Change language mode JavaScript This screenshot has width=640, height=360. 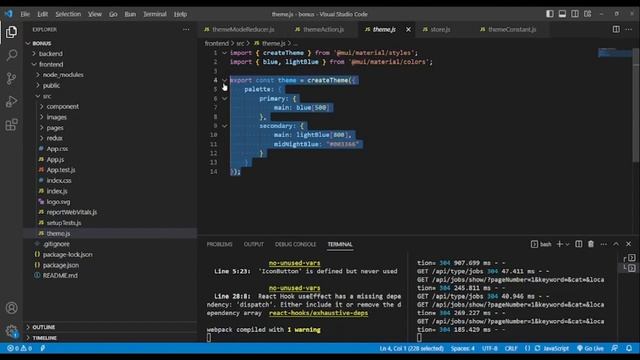[x=556, y=348]
